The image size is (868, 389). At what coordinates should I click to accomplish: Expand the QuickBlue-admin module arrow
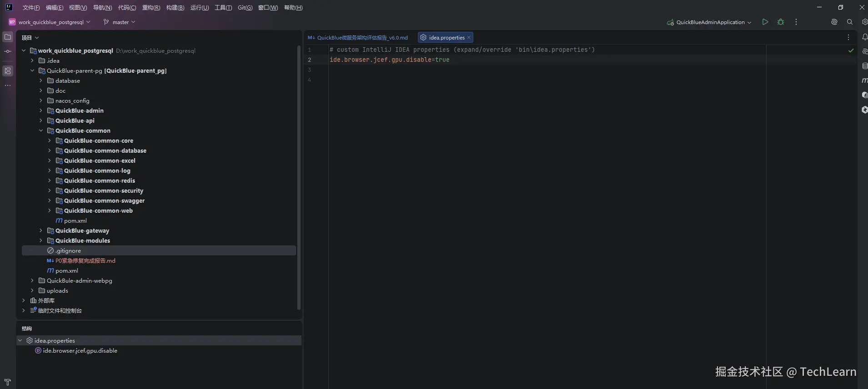pyautogui.click(x=41, y=110)
